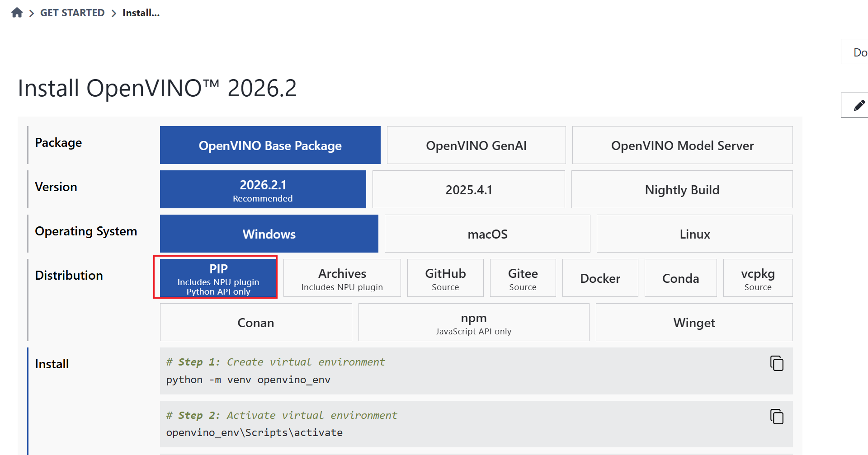Choose the OpenVINO GenAI package
868x455 pixels.
coord(476,145)
